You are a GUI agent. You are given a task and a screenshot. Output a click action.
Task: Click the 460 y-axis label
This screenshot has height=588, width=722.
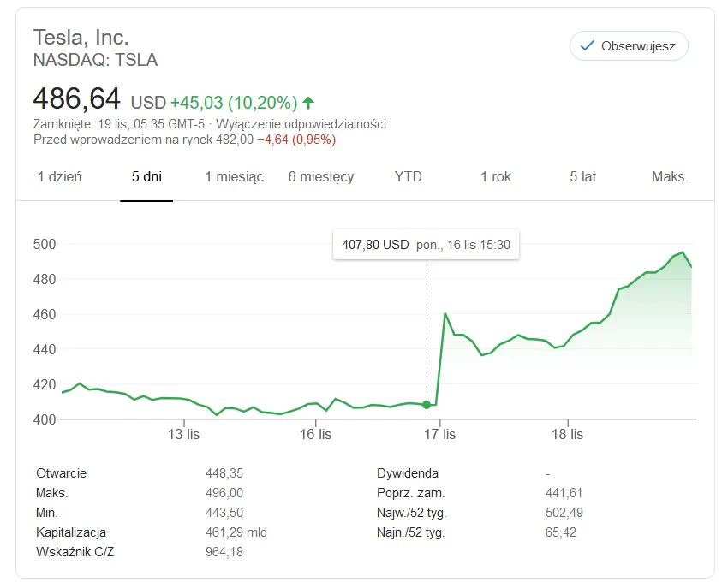click(45, 314)
